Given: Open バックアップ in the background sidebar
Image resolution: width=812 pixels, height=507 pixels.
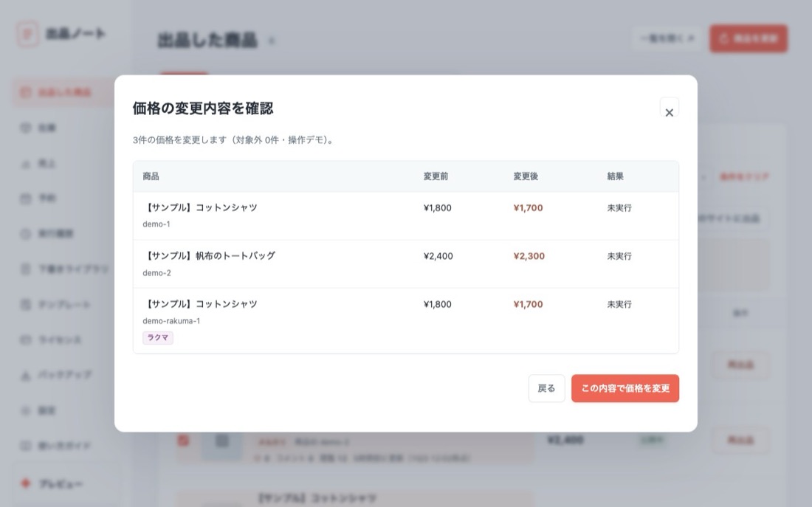Looking at the screenshot, I should 64,375.
